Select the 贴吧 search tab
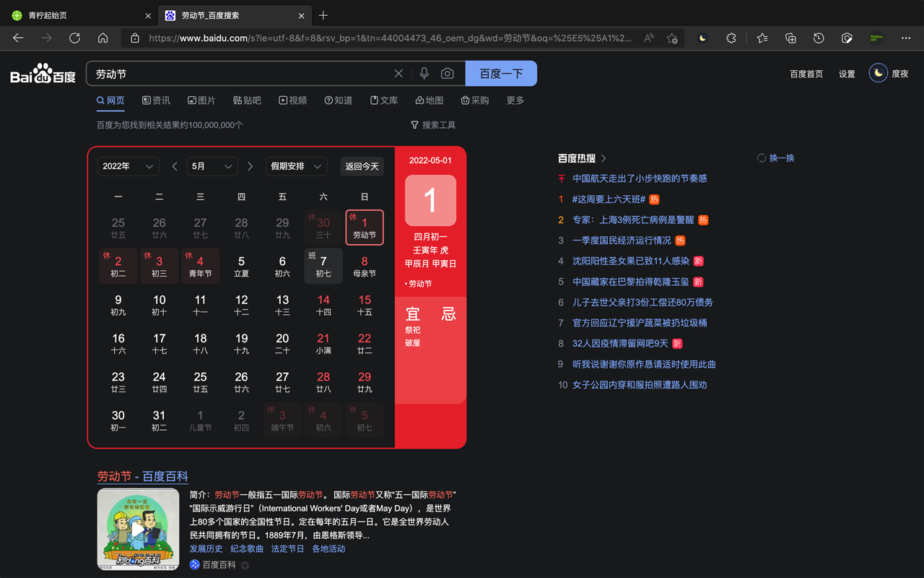The width and height of the screenshot is (924, 578). [247, 100]
